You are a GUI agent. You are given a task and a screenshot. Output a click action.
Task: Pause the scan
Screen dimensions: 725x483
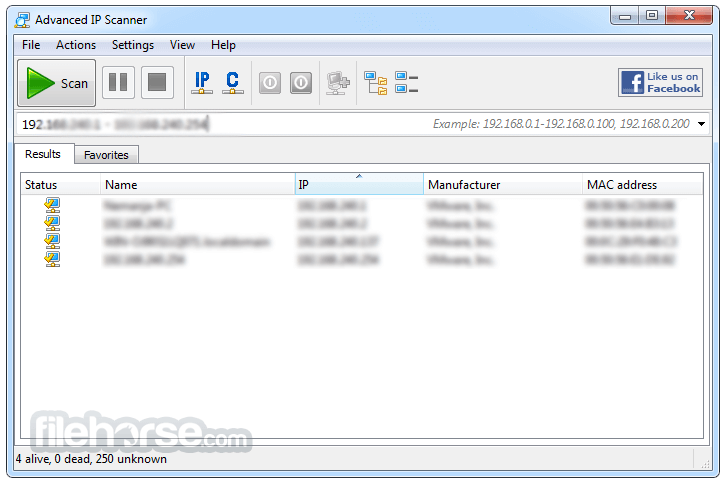pos(118,83)
